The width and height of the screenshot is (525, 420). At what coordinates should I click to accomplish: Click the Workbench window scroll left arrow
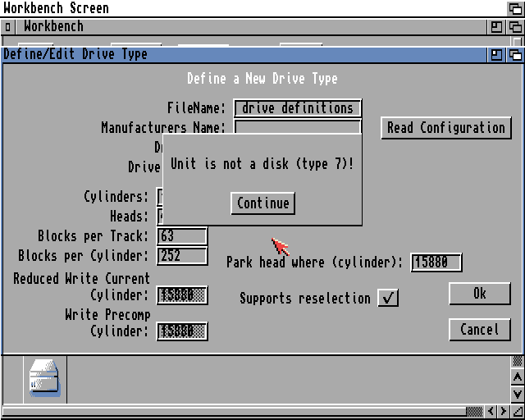(x=492, y=411)
